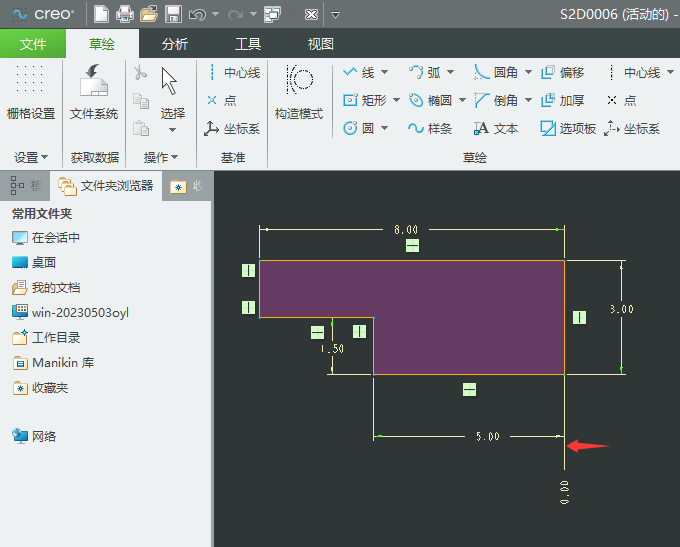Select the 矩形 rectangle tool
Screen dimensions: 680x547
[364, 101]
